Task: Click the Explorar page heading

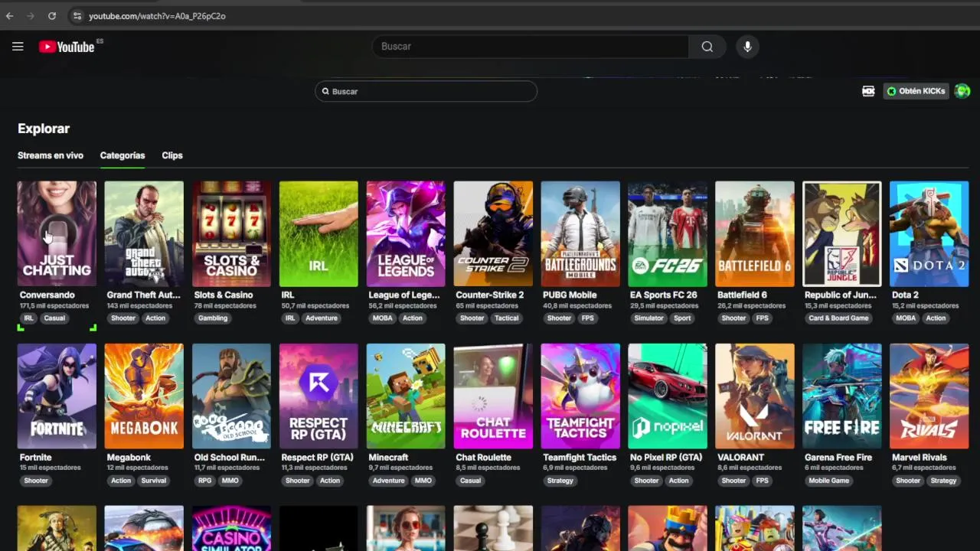Action: 44,129
